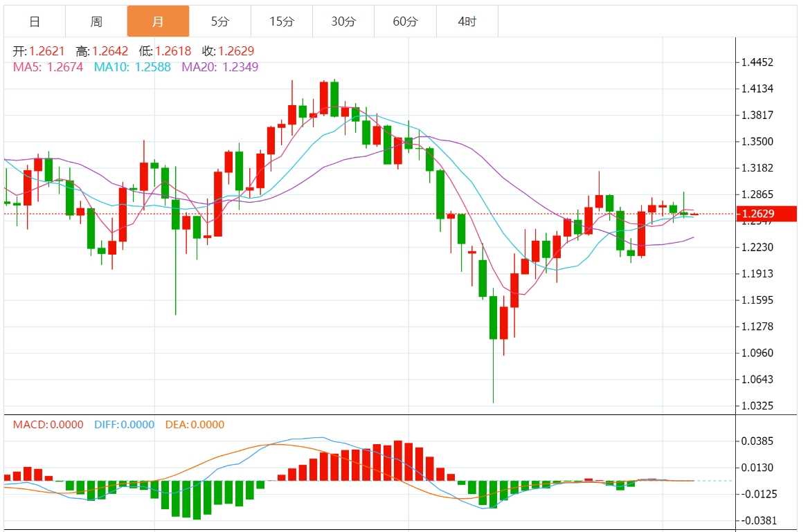Select the DIFF indicator label

[x=124, y=425]
